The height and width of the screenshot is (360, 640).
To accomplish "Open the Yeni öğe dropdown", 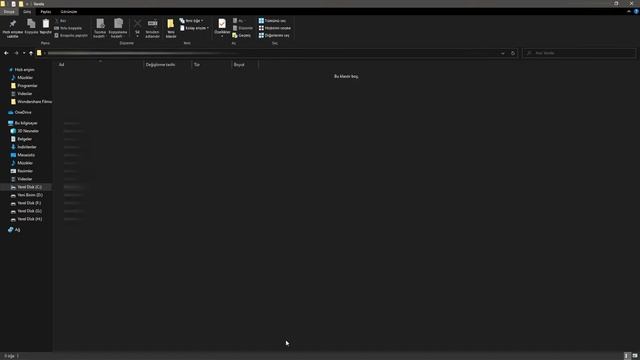I will click(191, 20).
